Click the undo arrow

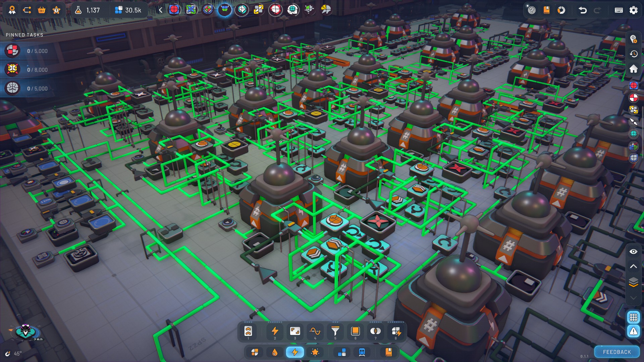pyautogui.click(x=583, y=10)
